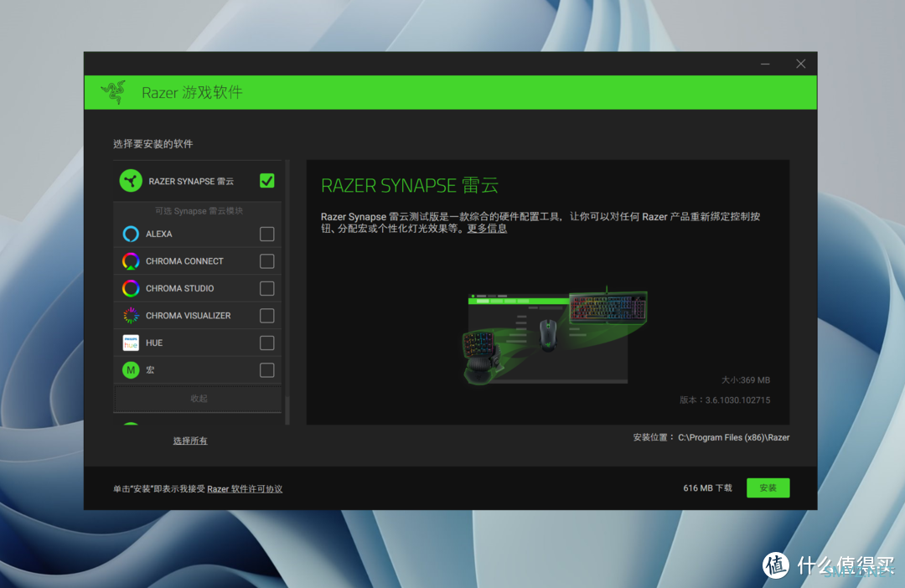Click 选择所有 to select all software

click(190, 441)
